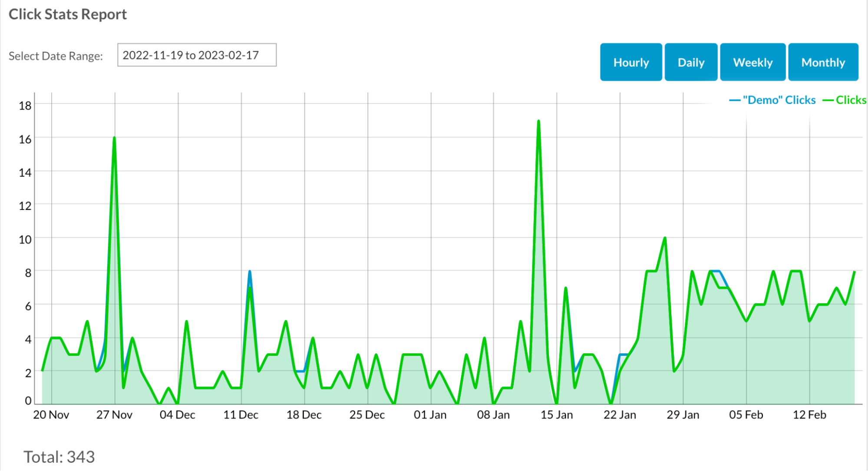Click the 11 Dec blue peak
This screenshot has height=471, width=868.
click(249, 270)
